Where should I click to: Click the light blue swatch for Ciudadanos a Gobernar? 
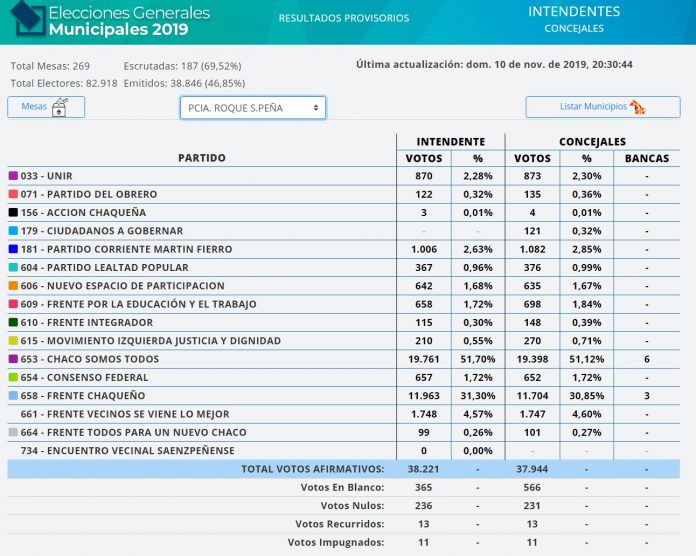[13, 231]
